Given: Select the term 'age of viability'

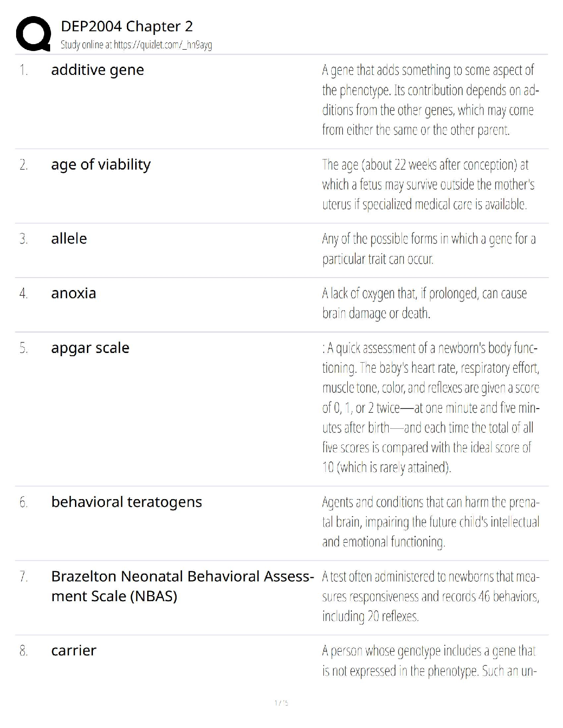Looking at the screenshot, I should [x=101, y=165].
